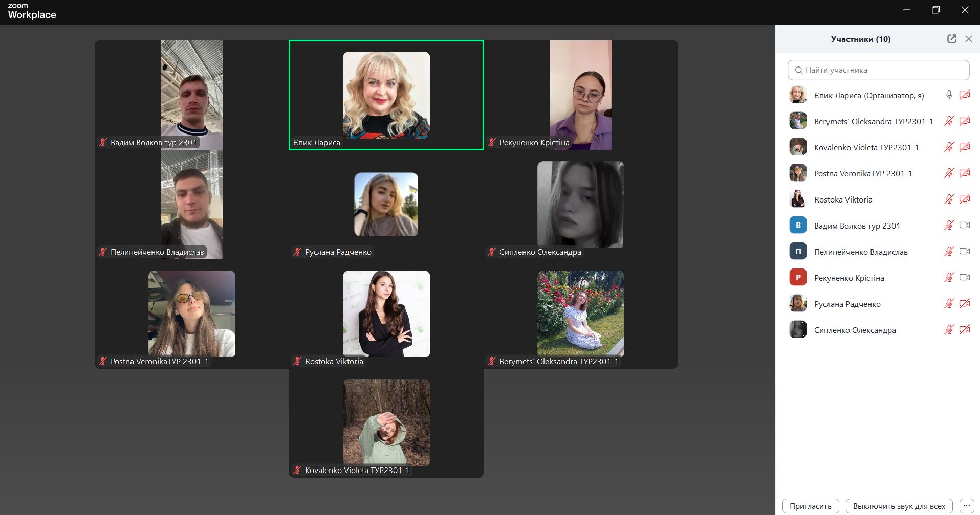Click muted mic icon for Сипленко Олександра row

[x=949, y=330]
